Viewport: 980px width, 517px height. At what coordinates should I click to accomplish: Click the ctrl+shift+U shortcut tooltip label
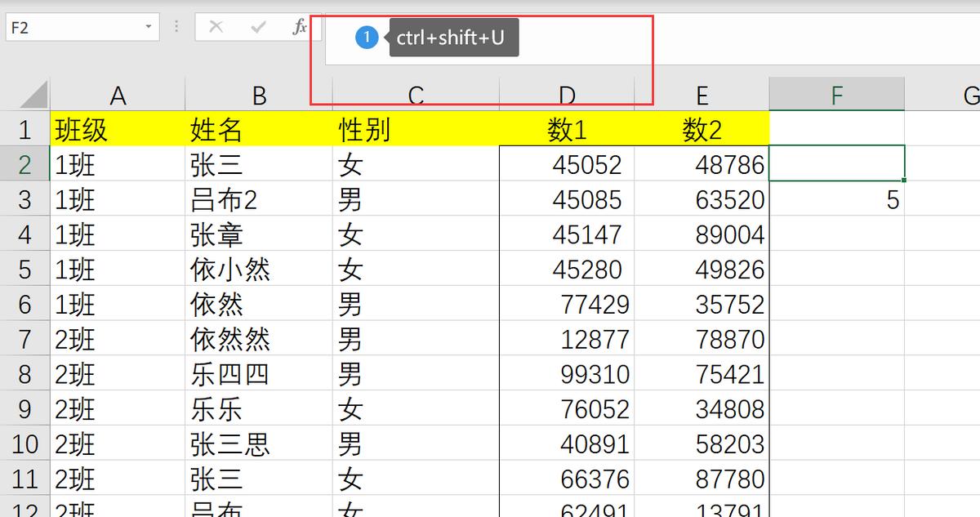453,36
